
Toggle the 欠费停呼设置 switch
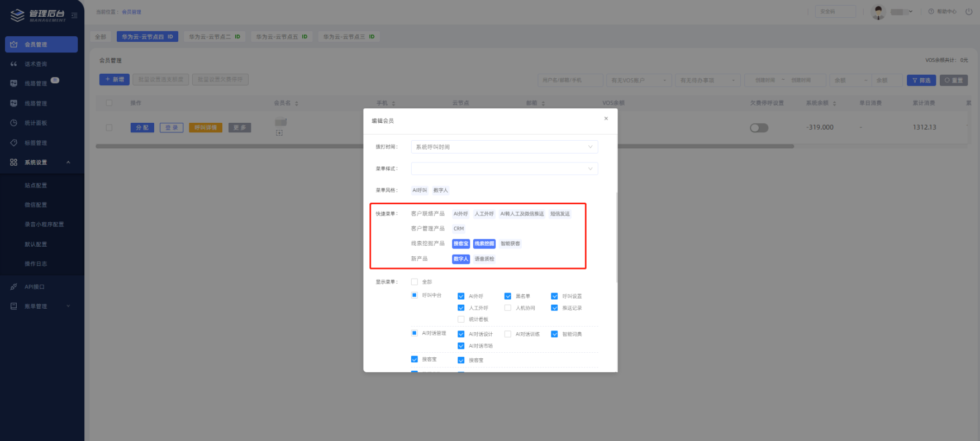click(x=759, y=128)
